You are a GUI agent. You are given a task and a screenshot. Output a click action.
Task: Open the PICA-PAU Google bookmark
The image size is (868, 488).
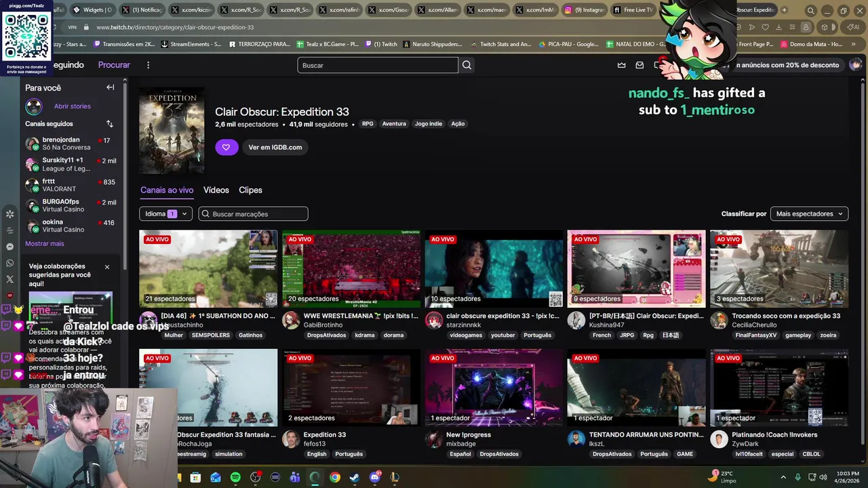pyautogui.click(x=568, y=44)
